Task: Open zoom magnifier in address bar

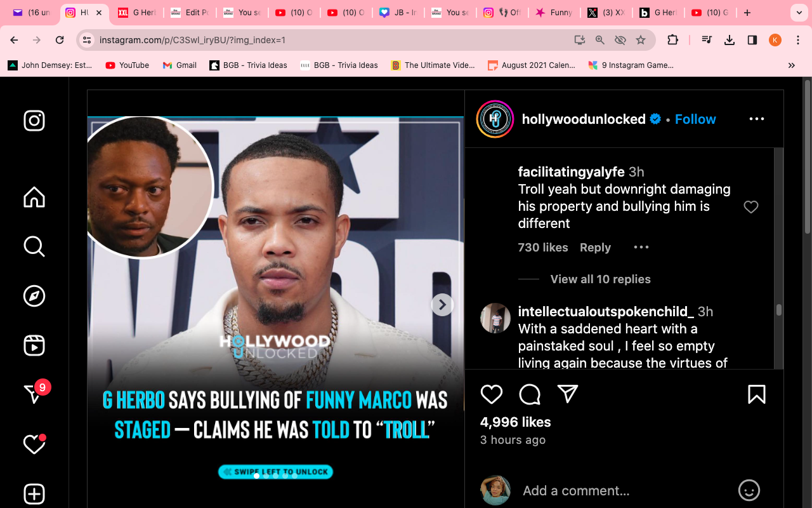Action: point(600,40)
